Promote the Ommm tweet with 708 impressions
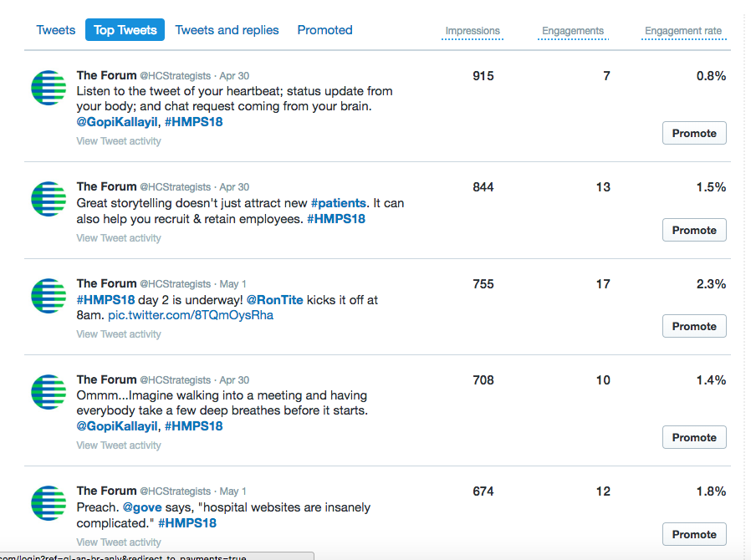 (694, 437)
